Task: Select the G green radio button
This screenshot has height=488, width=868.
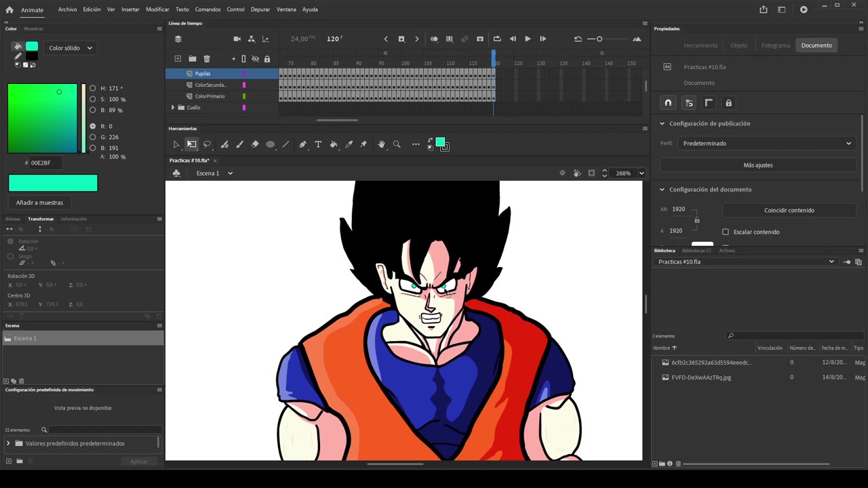Action: point(93,137)
